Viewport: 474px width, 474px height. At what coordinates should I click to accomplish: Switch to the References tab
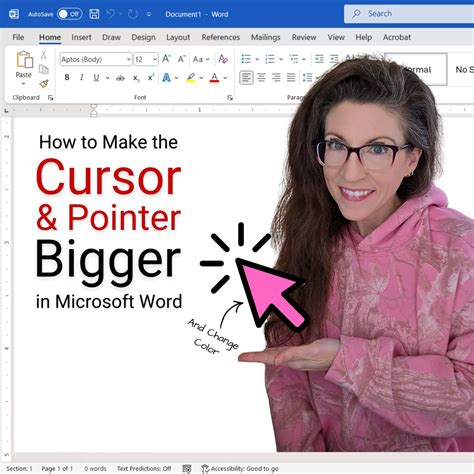(221, 37)
